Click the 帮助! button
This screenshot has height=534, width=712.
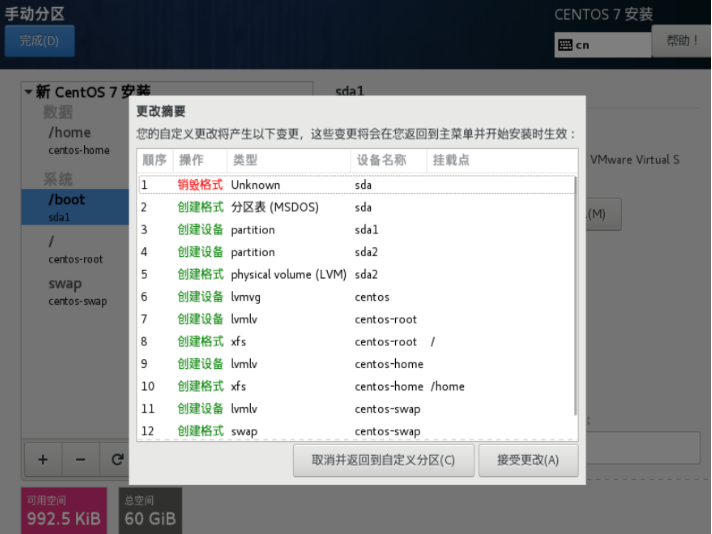point(682,41)
